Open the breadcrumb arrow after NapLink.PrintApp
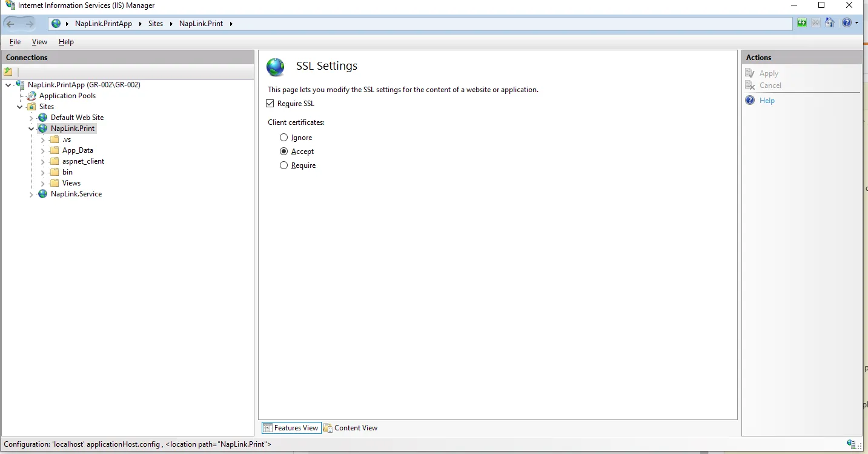The width and height of the screenshot is (868, 454). pos(140,24)
